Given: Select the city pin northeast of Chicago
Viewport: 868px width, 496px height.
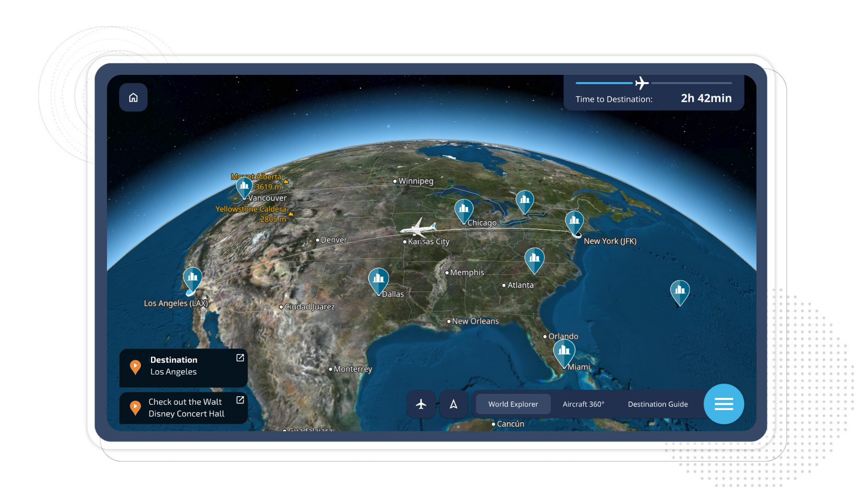Looking at the screenshot, I should point(525,203).
